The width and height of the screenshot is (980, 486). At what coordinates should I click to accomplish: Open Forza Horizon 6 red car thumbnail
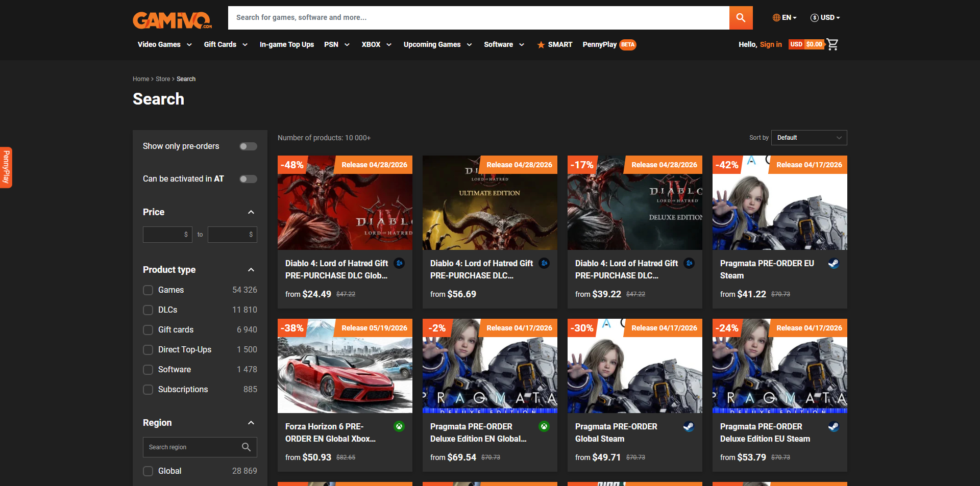[345, 366]
